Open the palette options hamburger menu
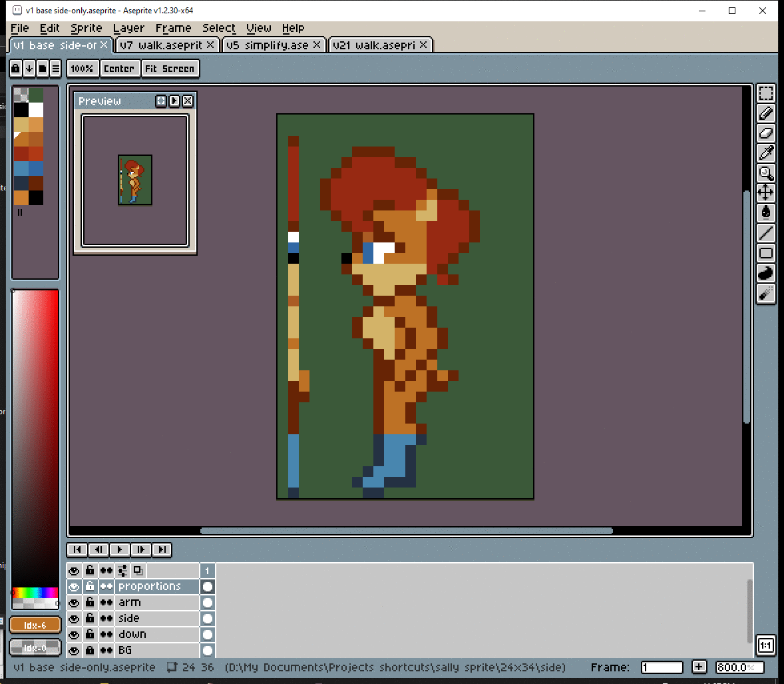The image size is (784, 684). [56, 69]
